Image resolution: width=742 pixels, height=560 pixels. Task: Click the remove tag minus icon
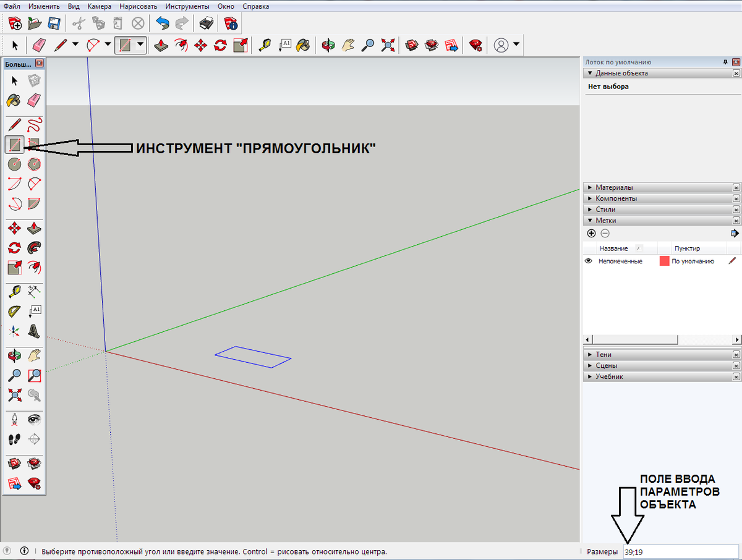(605, 233)
